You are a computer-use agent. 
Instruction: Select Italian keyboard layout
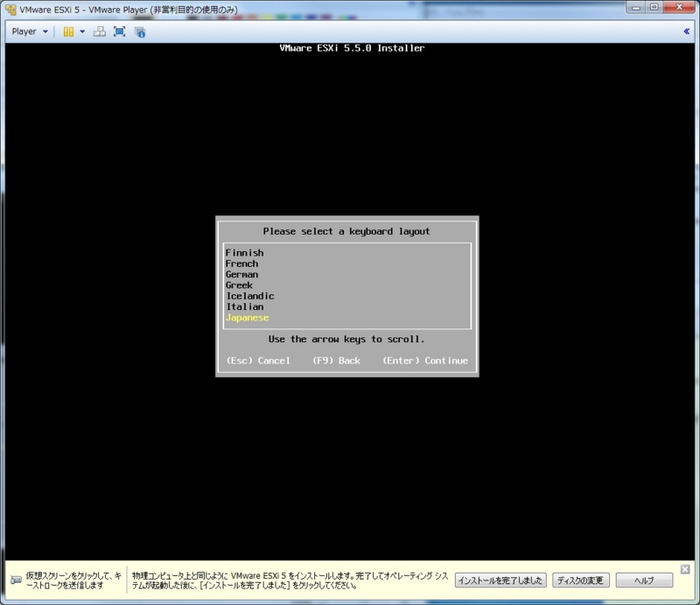(346, 306)
